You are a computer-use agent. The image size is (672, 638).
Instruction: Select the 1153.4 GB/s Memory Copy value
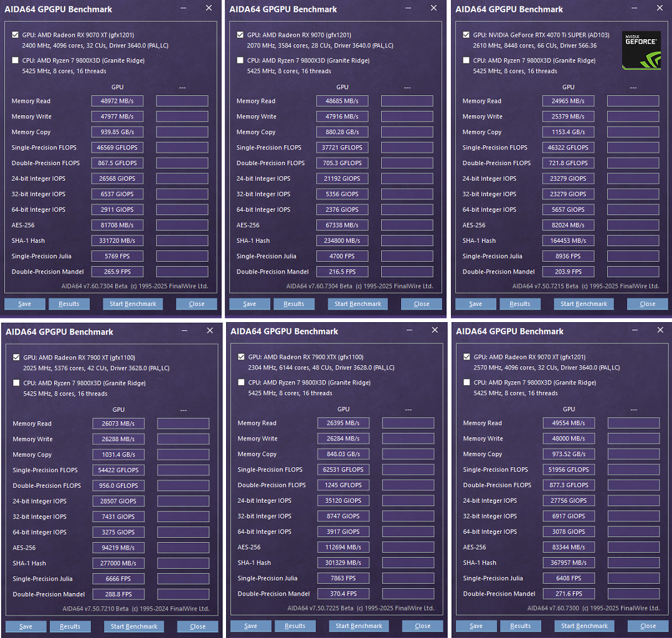tap(568, 132)
